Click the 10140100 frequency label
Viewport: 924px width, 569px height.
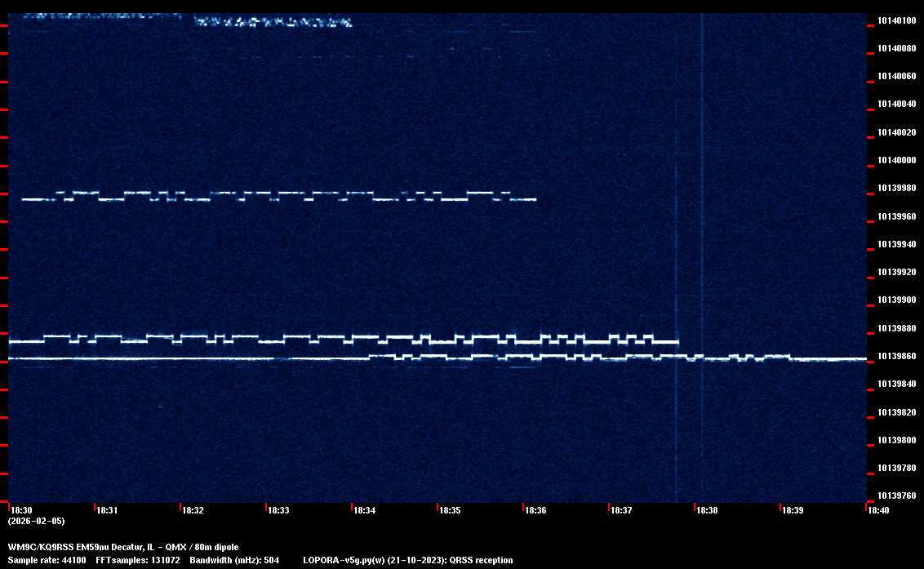895,20
